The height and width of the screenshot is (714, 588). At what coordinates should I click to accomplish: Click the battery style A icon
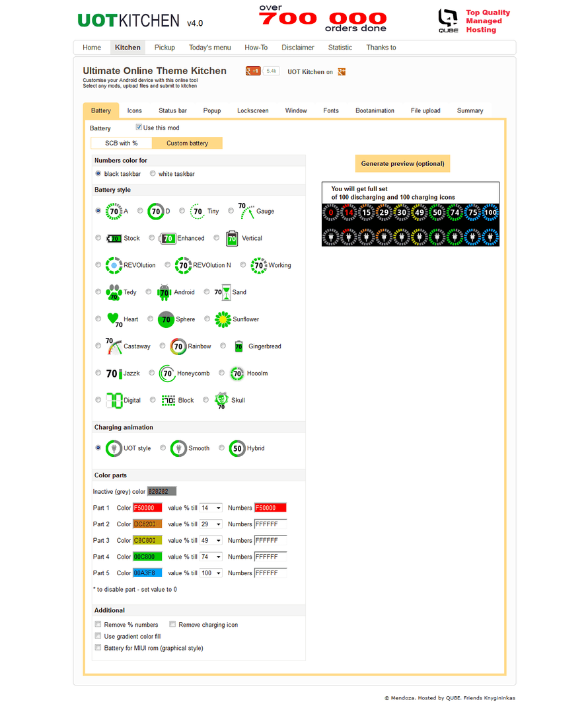[114, 212]
